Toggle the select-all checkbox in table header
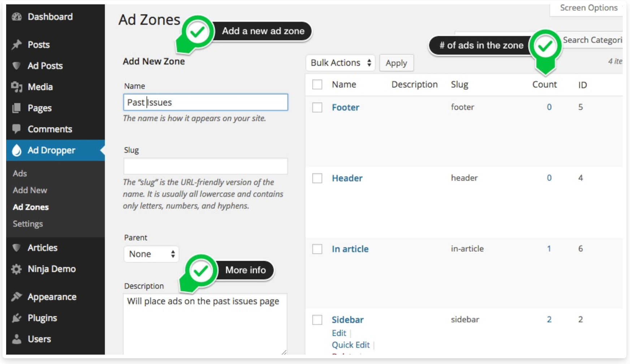The height and width of the screenshot is (364, 630). tap(317, 84)
